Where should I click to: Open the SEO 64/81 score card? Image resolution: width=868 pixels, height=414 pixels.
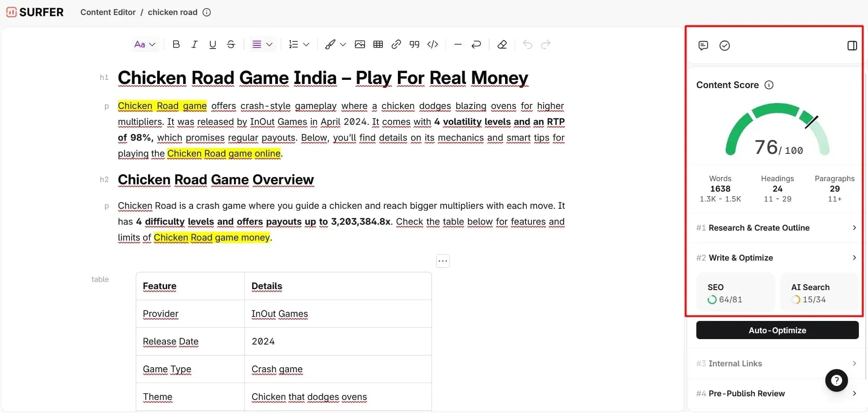coord(736,293)
